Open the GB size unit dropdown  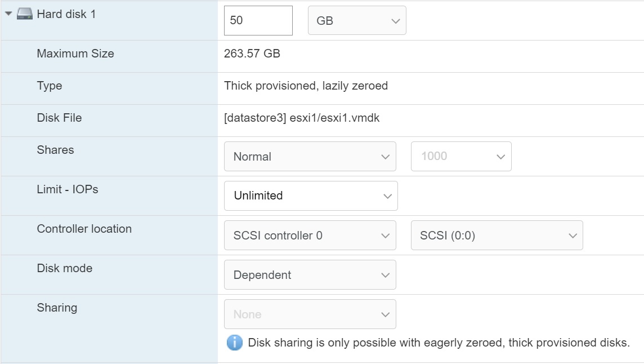(x=357, y=20)
